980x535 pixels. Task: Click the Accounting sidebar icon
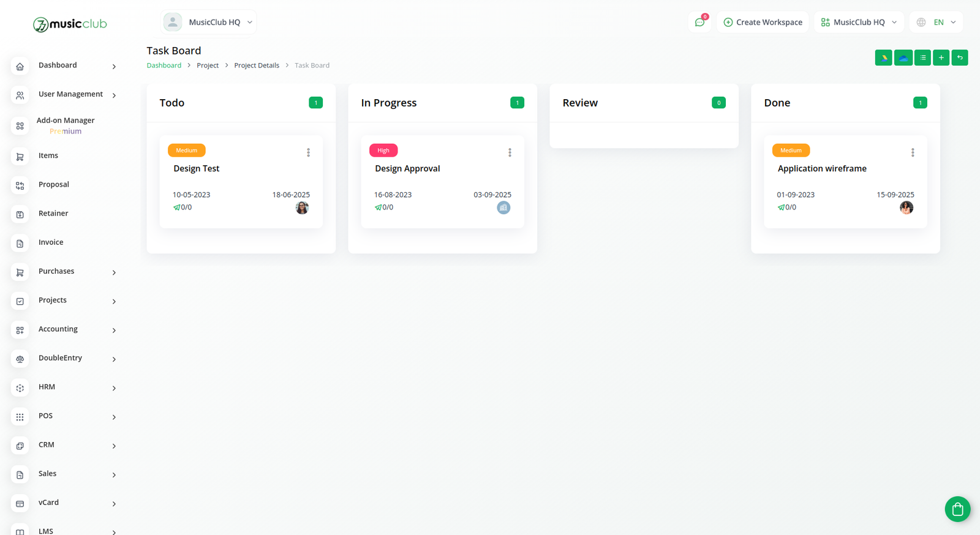20,330
